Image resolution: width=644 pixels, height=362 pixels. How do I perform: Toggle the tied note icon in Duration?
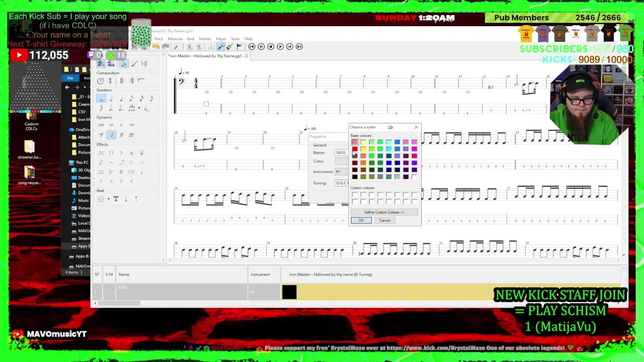146,108
